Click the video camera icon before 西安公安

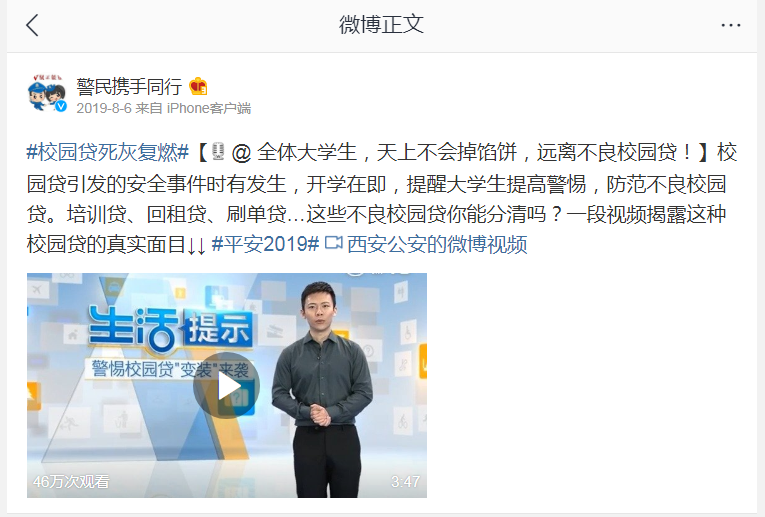click(334, 242)
